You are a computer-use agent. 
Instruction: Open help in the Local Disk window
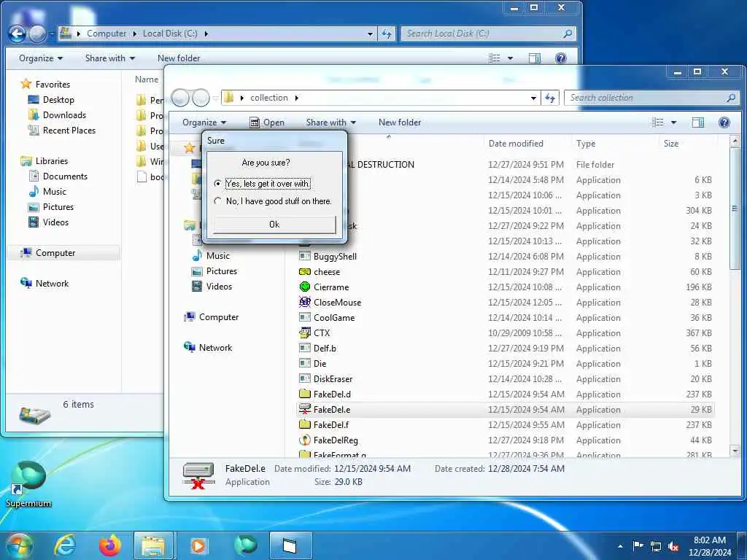tap(561, 58)
